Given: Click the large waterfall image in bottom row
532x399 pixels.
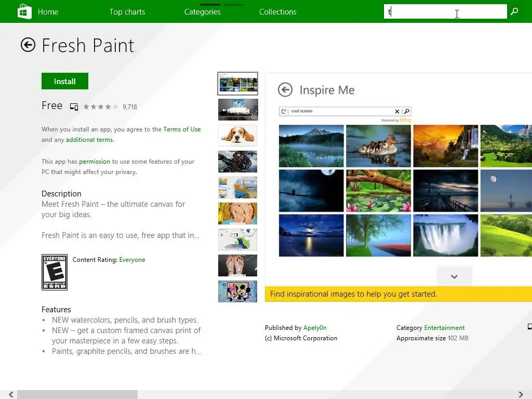Looking at the screenshot, I should pyautogui.click(x=445, y=235).
